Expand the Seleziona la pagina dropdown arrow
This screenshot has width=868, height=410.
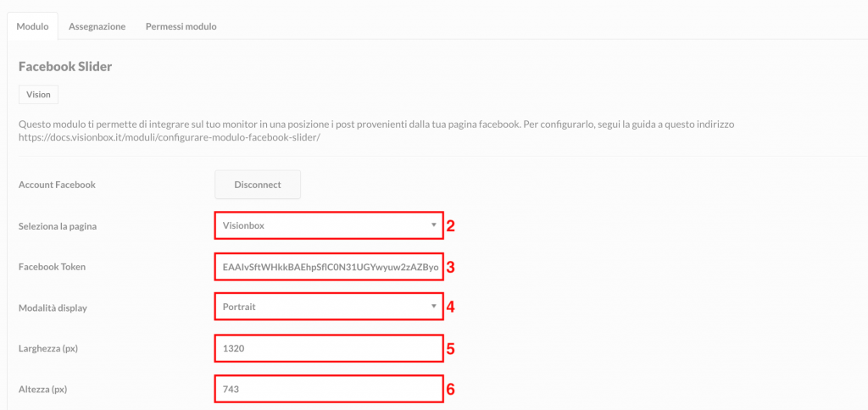433,224
